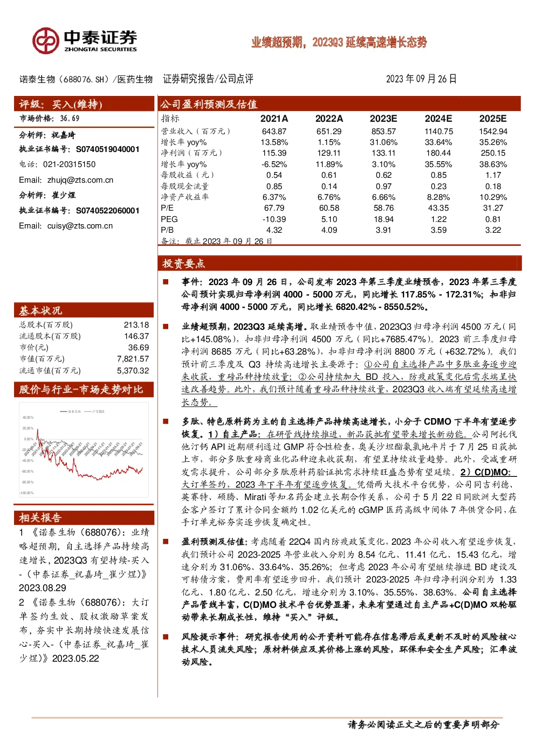The height and width of the screenshot is (756, 535).
Task: Click 证券研究报告/公司点评 label
Action: click(x=208, y=79)
